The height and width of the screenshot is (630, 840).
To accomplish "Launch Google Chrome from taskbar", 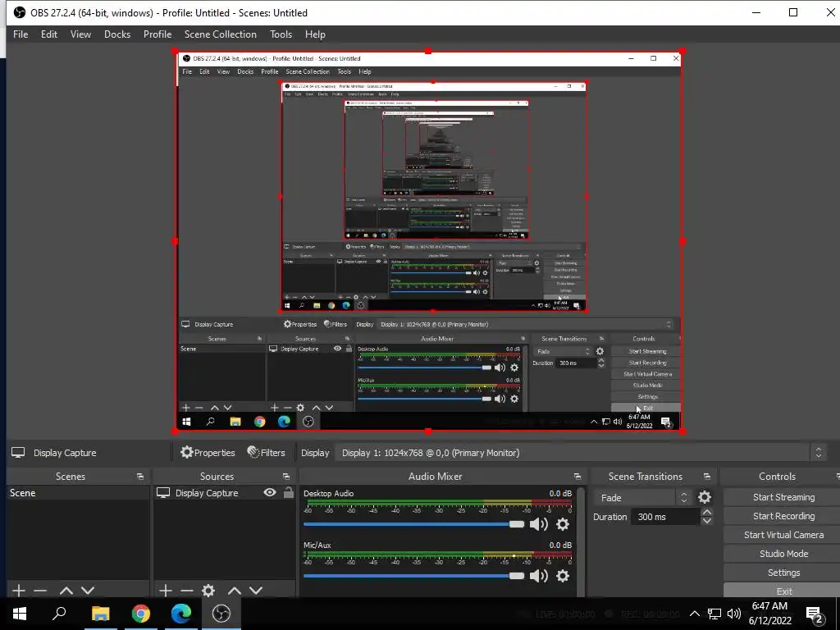I will [140, 614].
